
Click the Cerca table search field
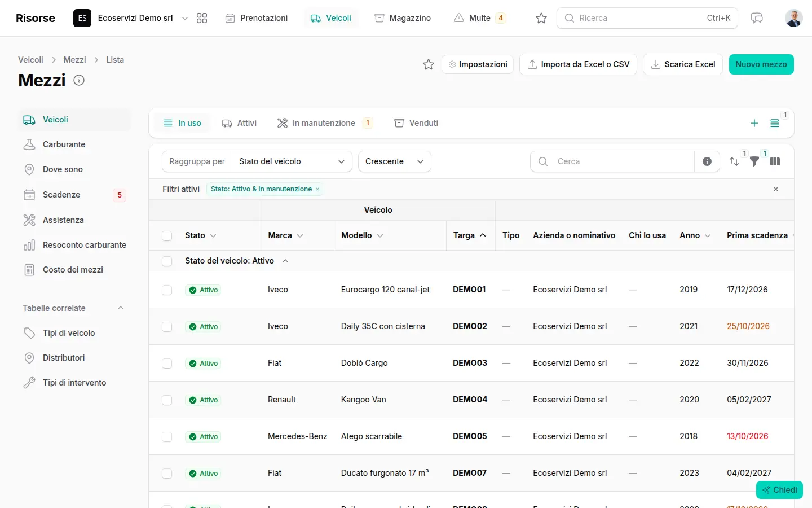point(612,161)
